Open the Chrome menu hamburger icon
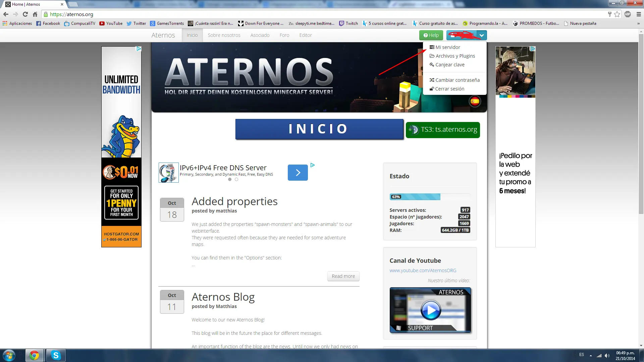Image resolution: width=644 pixels, height=362 pixels. 639,14
